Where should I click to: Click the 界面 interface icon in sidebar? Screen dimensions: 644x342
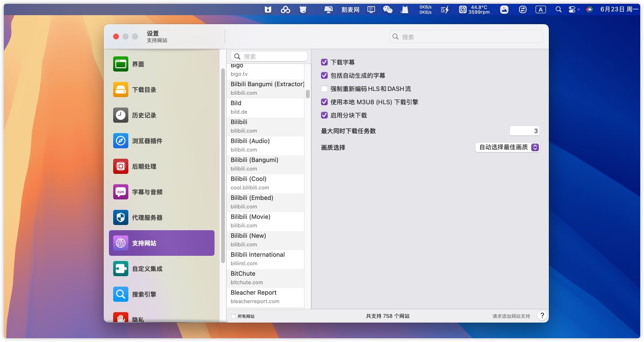[x=121, y=64]
